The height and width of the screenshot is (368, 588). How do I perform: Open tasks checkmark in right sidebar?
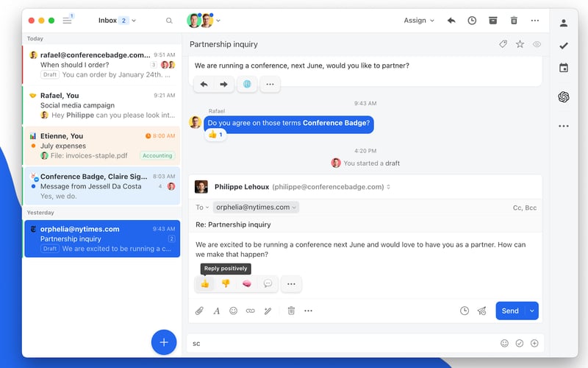coord(564,46)
